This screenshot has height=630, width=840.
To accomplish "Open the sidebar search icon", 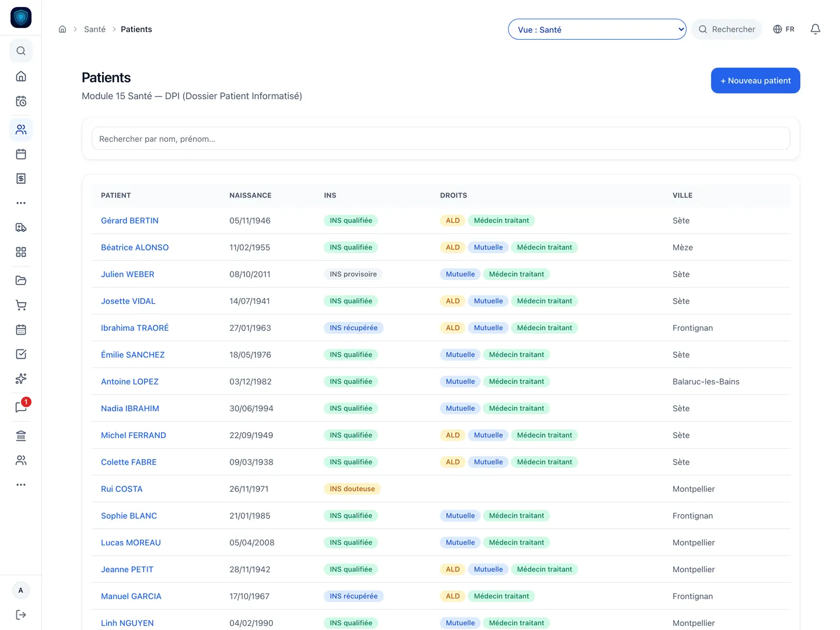I will [x=21, y=51].
